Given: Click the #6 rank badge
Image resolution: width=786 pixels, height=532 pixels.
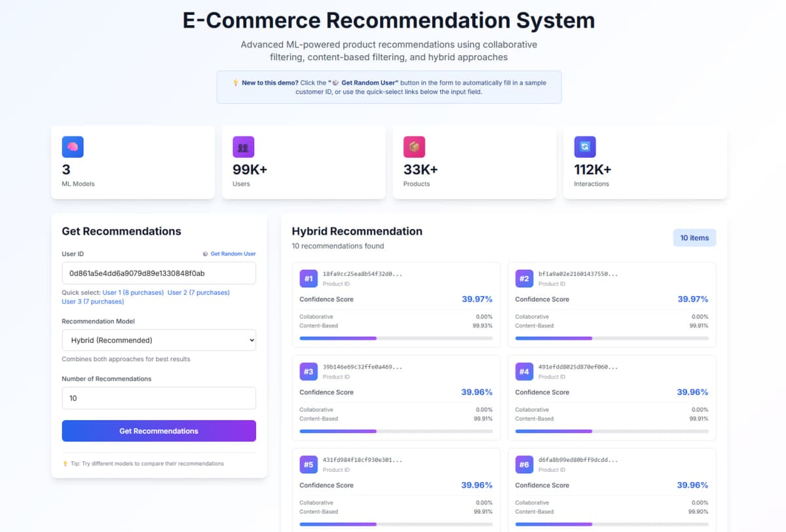Looking at the screenshot, I should click(524, 465).
